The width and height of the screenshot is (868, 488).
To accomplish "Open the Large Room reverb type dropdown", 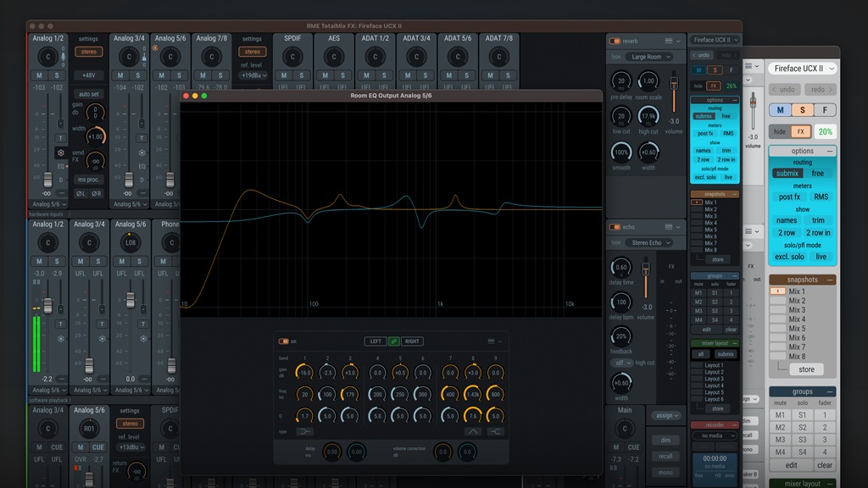I will pyautogui.click(x=648, y=57).
